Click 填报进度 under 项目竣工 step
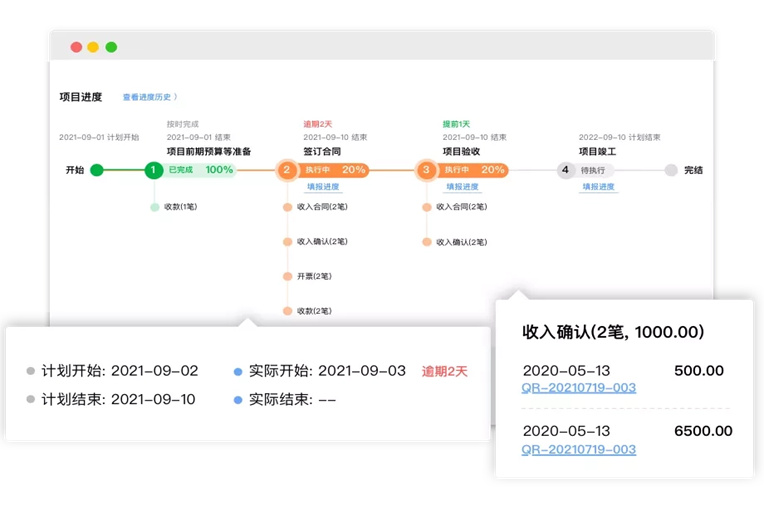 (600, 187)
